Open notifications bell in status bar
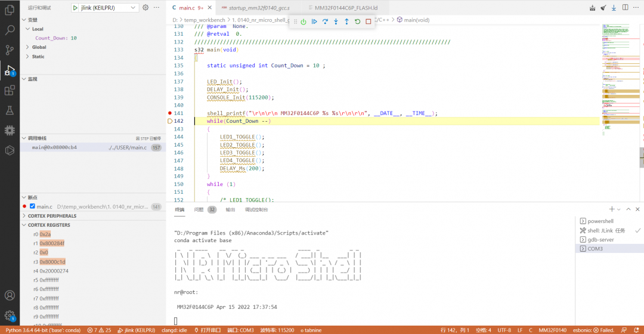Viewport: 644px width, 334px height. tap(636, 330)
